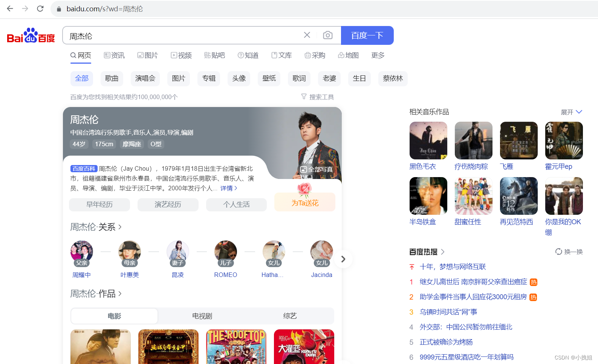Image resolution: width=598 pixels, height=364 pixels.
Task: Select the 电影 works tab
Action: click(x=115, y=316)
